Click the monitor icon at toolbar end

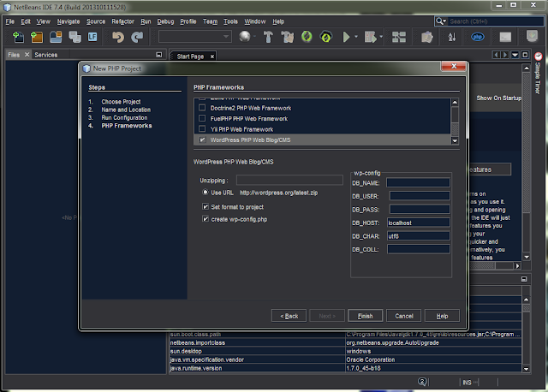click(532, 36)
